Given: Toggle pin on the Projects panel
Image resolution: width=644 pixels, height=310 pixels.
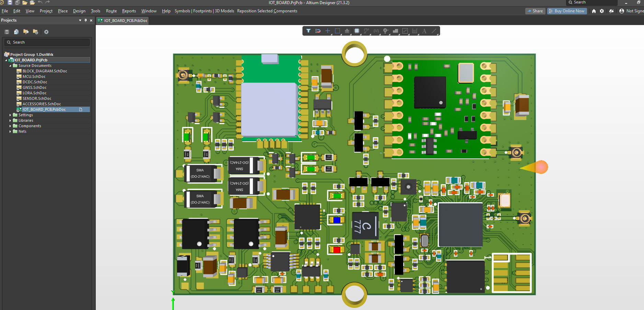Looking at the screenshot, I should click(x=85, y=20).
